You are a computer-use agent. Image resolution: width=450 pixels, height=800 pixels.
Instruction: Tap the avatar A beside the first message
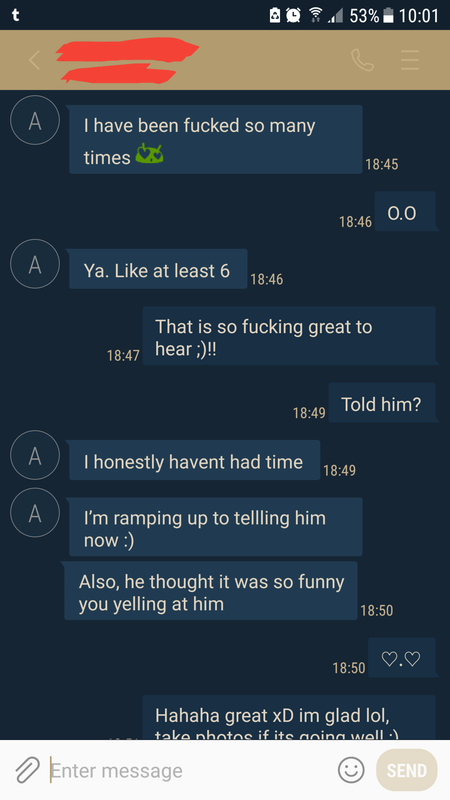tap(35, 120)
